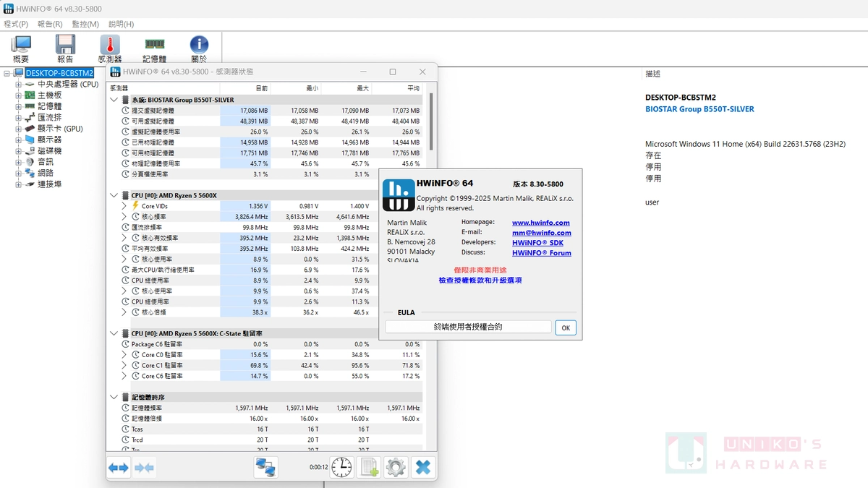Screen dimensions: 868x488
Task: Expand the Core C1 駐留率 row
Action: [x=125, y=366]
